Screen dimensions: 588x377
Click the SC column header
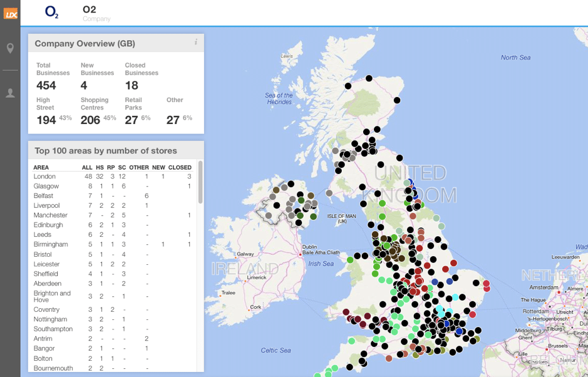pyautogui.click(x=122, y=167)
